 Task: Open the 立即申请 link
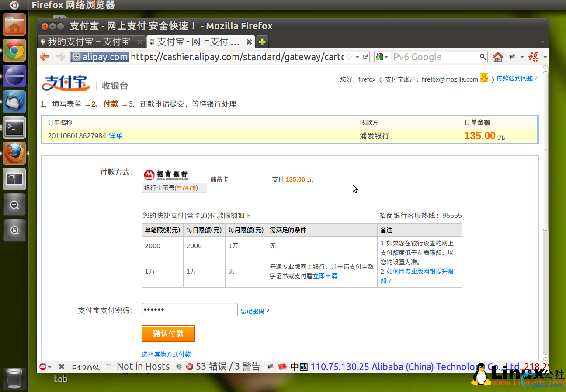pyautogui.click(x=325, y=276)
